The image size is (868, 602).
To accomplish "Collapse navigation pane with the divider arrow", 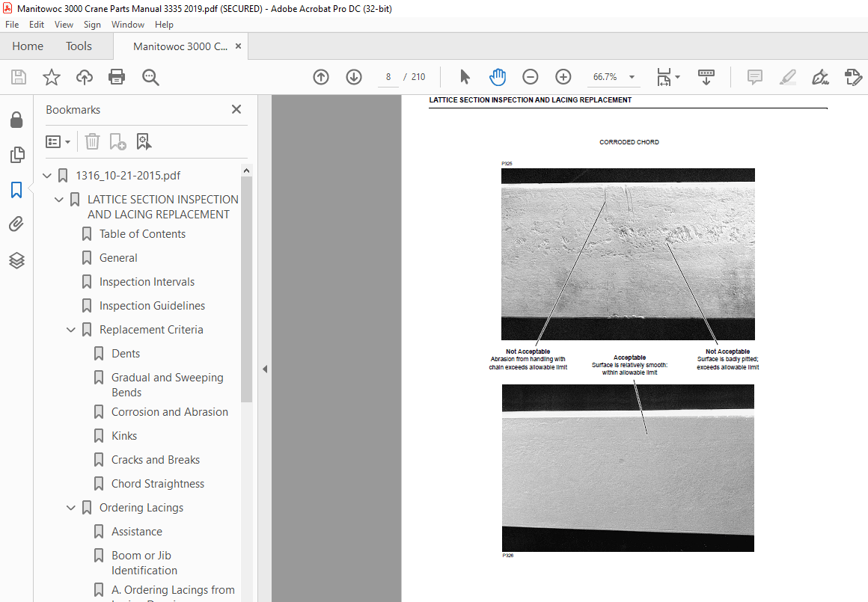I will (265, 369).
